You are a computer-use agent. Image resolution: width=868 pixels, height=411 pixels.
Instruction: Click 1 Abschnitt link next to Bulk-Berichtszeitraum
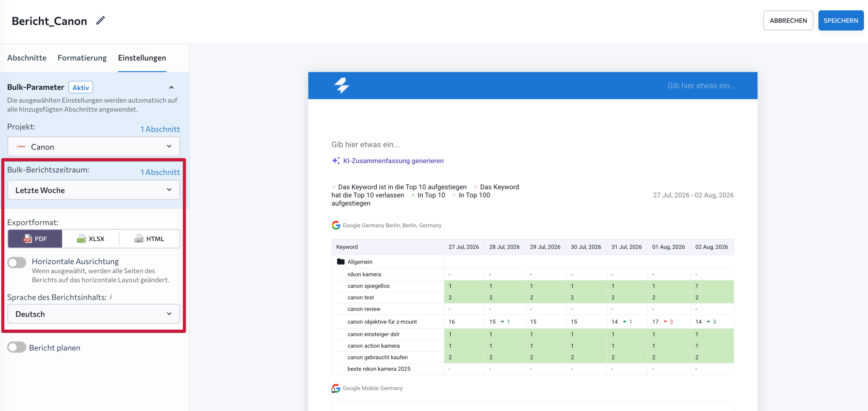click(160, 172)
